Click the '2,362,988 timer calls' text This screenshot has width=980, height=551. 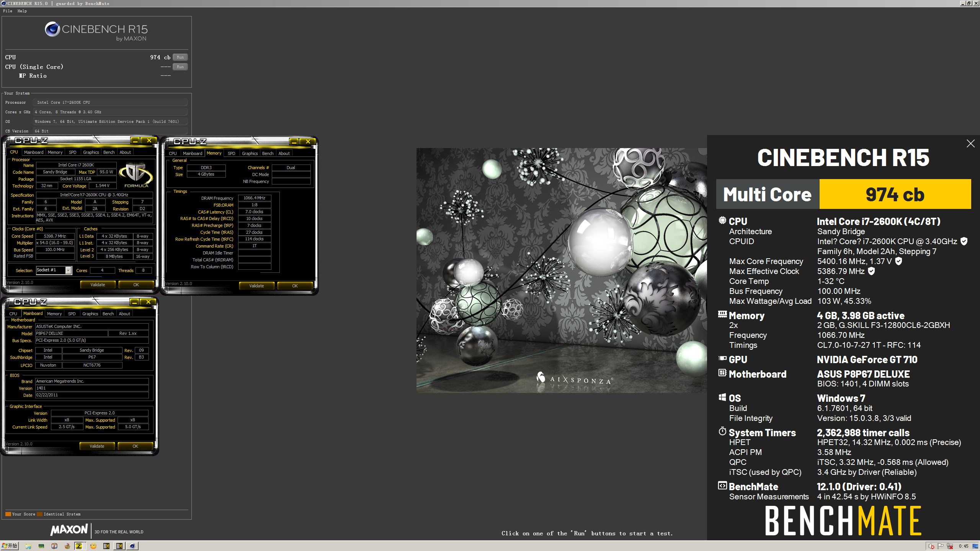[x=863, y=433]
